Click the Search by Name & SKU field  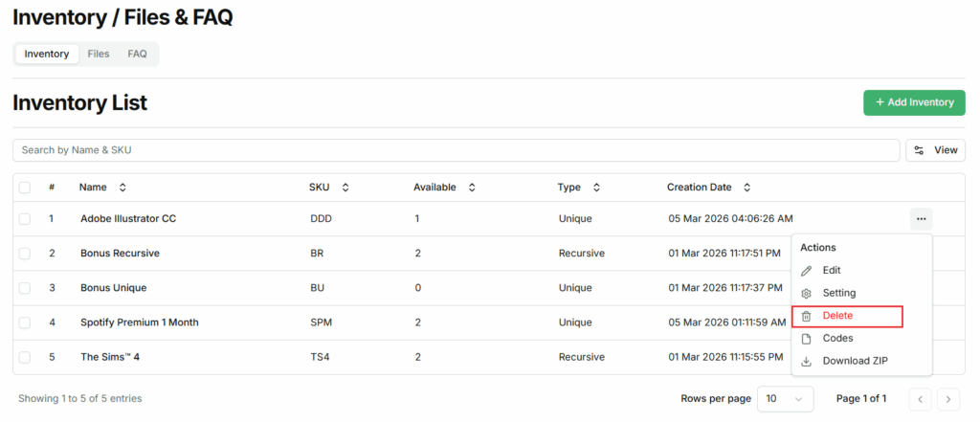pos(456,150)
